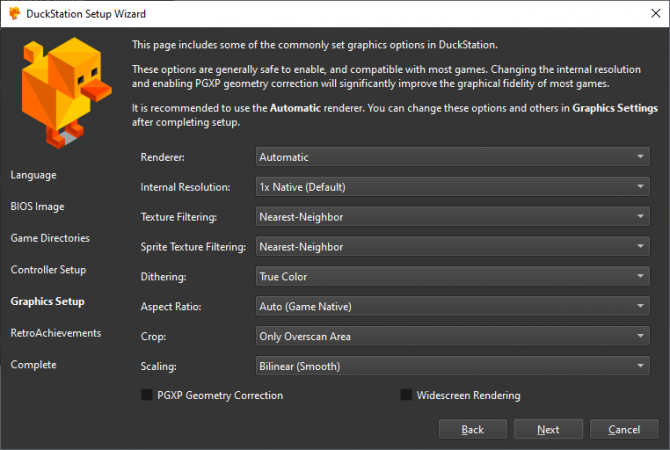Expand the Scaling dropdown
Image resolution: width=670 pixels, height=450 pixels.
pyautogui.click(x=452, y=366)
